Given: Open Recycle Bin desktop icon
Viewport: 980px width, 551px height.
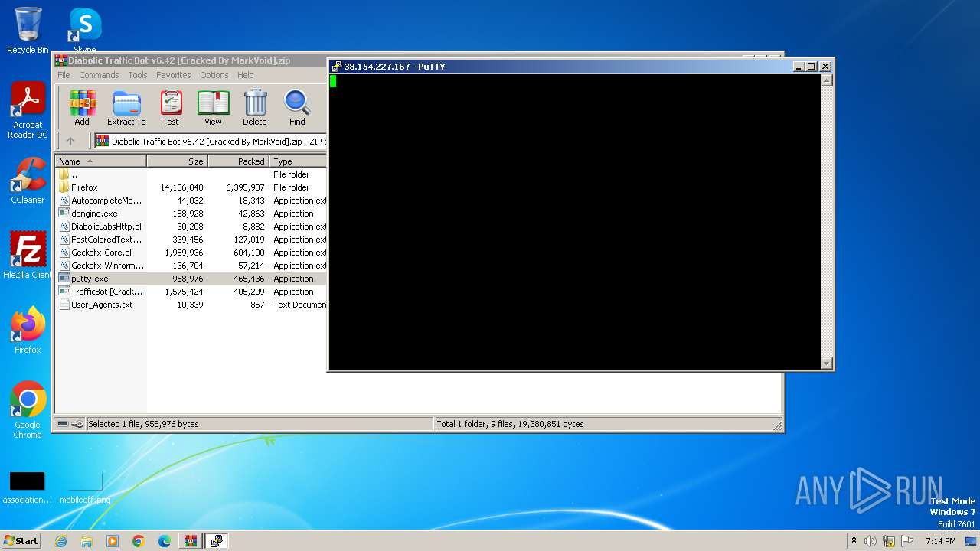Looking at the screenshot, I should [x=28, y=31].
